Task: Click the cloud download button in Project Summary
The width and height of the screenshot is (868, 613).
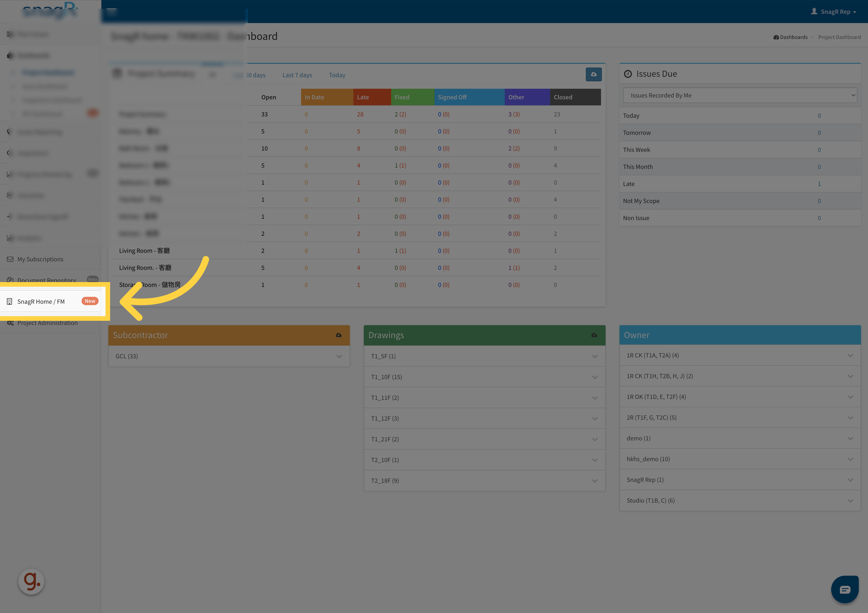Action: tap(594, 74)
